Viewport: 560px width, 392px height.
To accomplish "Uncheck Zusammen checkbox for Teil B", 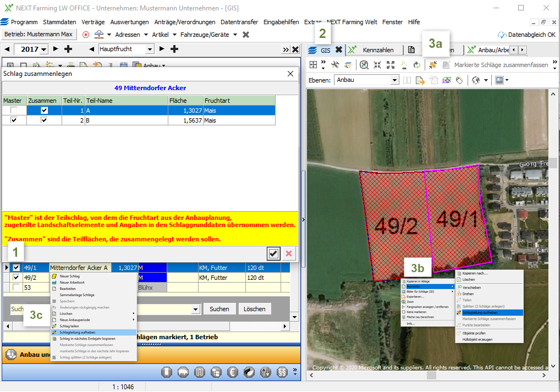I will click(x=45, y=120).
